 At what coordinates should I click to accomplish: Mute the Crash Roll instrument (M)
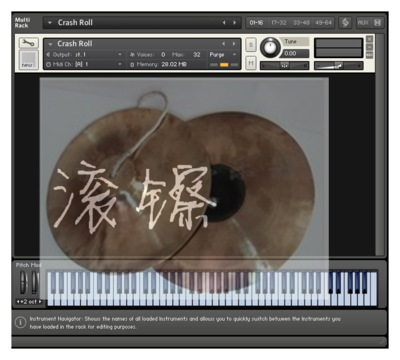251,63
